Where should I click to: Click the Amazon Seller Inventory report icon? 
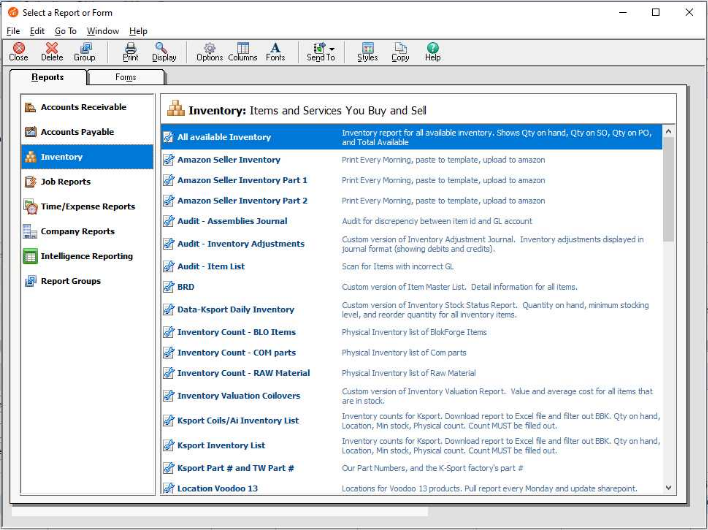[168, 160]
